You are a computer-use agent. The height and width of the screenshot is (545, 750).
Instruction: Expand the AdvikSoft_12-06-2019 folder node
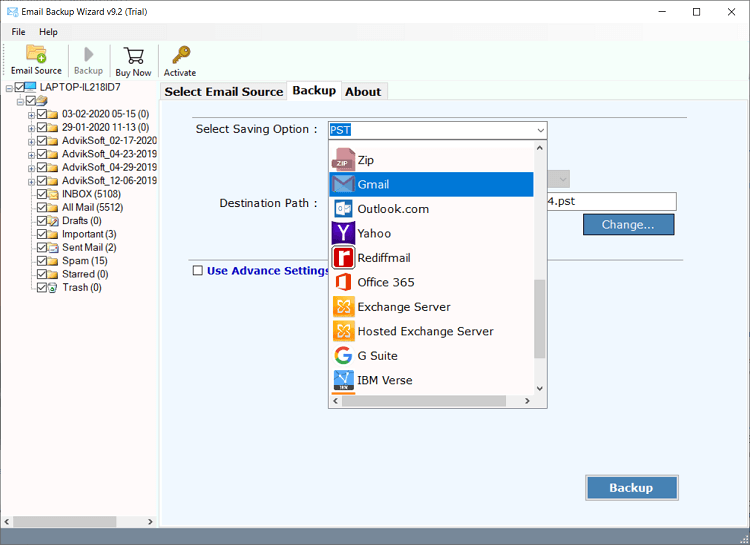coord(31,182)
